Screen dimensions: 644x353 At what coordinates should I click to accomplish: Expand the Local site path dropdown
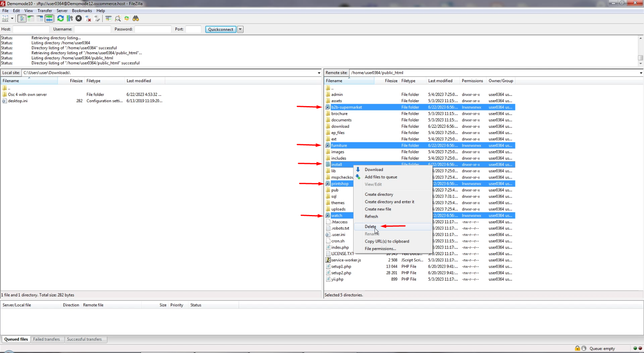[x=319, y=73]
